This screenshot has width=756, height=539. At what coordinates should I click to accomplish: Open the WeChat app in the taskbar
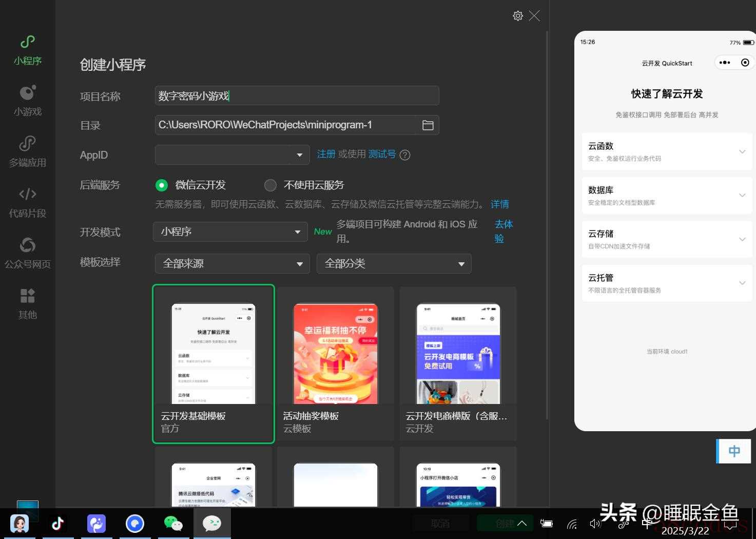(173, 523)
